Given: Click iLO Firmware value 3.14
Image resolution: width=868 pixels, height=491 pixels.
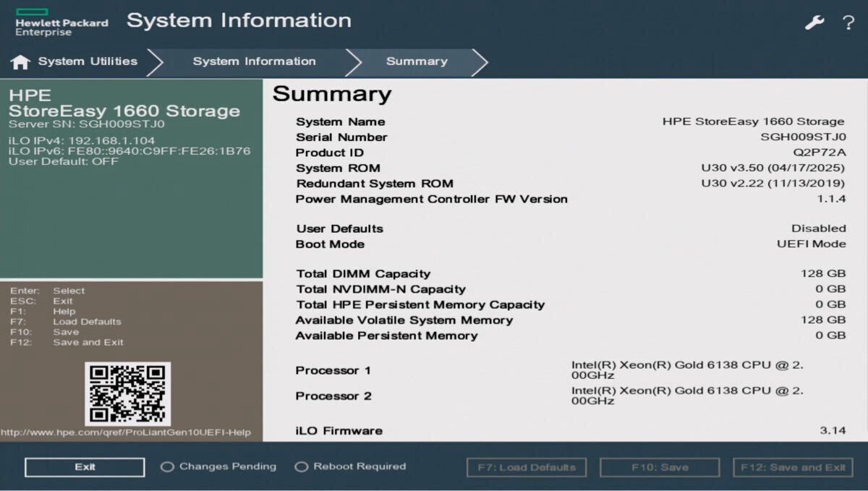Looking at the screenshot, I should click(833, 431).
